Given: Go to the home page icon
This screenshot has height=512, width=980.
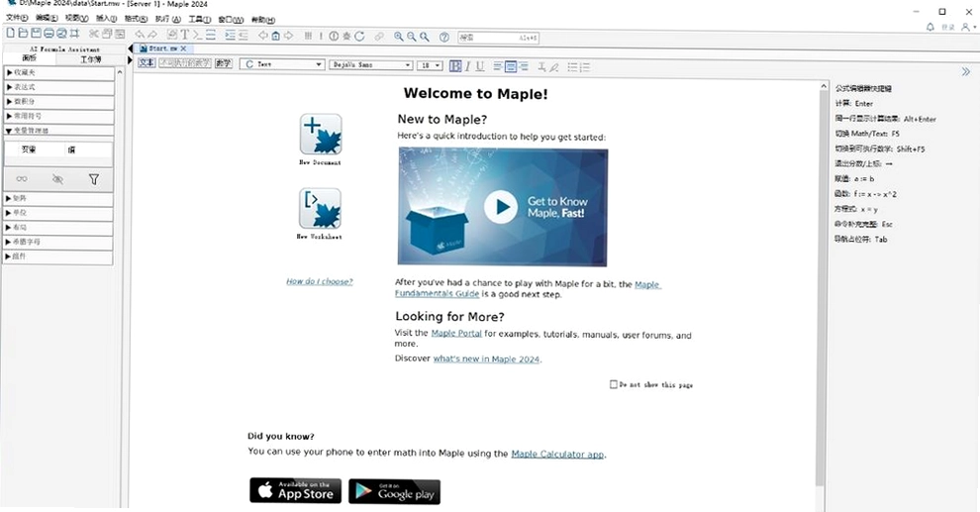Looking at the screenshot, I should click(275, 36).
